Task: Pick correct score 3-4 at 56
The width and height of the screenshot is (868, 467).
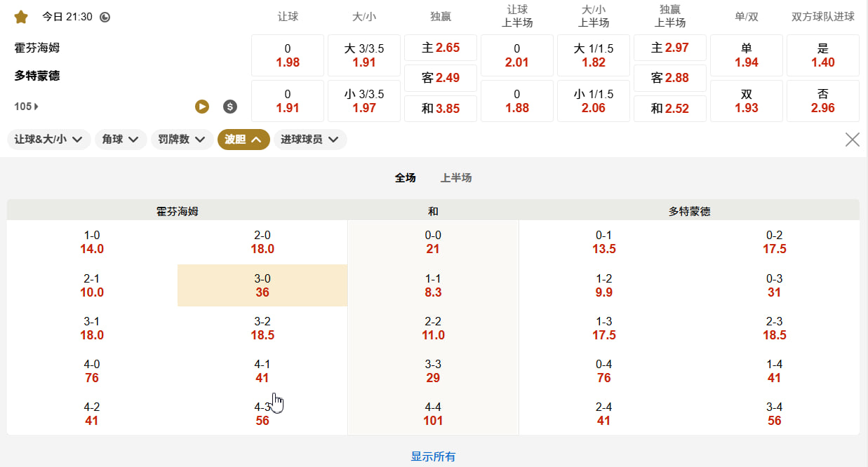Action: (x=775, y=414)
